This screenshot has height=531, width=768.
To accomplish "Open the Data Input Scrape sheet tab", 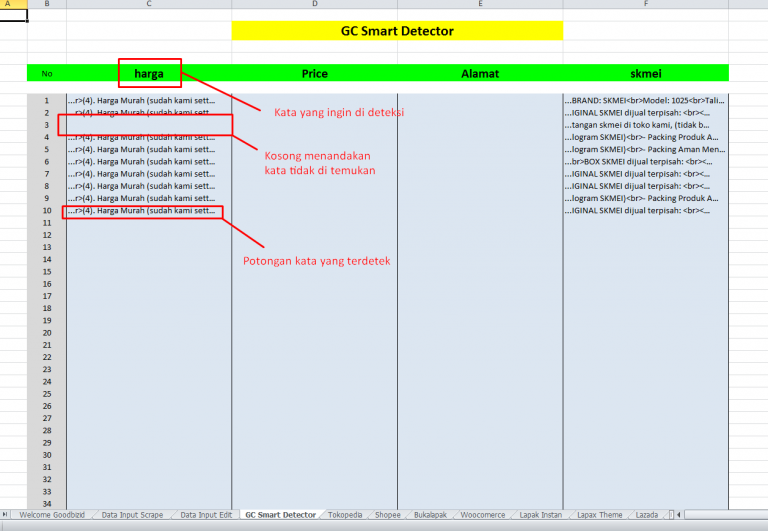I will [131, 515].
